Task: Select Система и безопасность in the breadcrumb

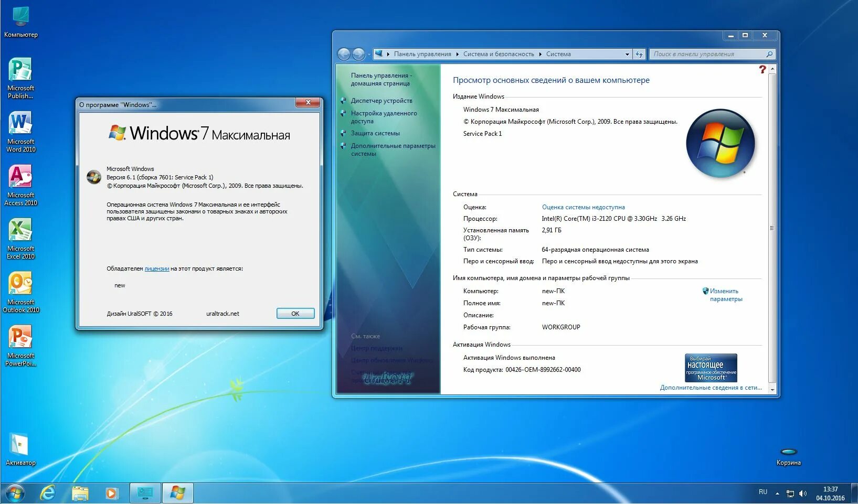Action: 499,54
